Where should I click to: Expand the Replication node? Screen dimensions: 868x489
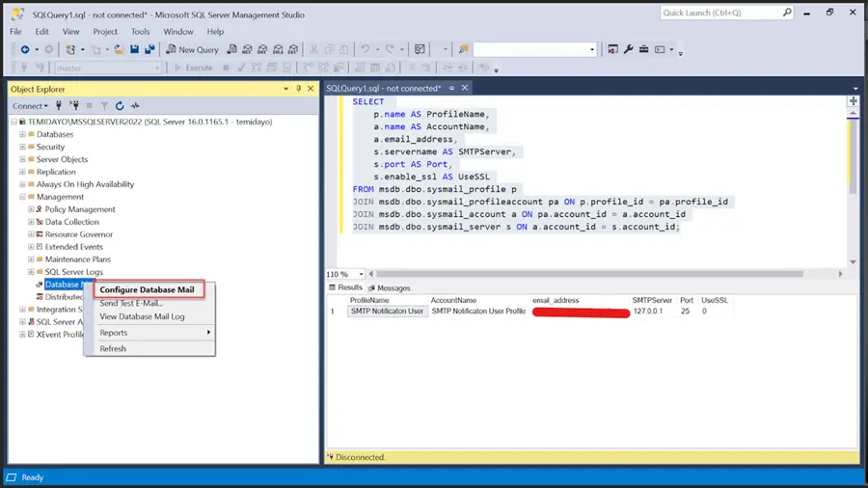[22, 172]
